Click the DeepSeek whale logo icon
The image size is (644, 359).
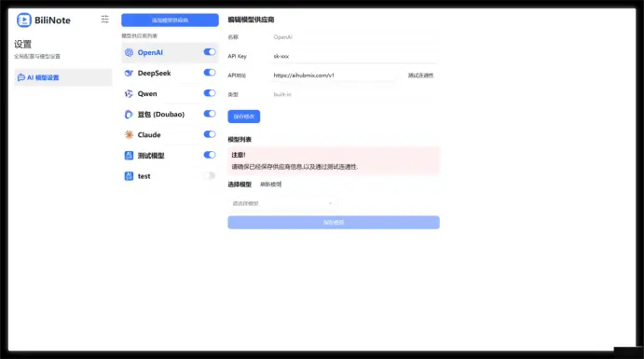(x=129, y=73)
